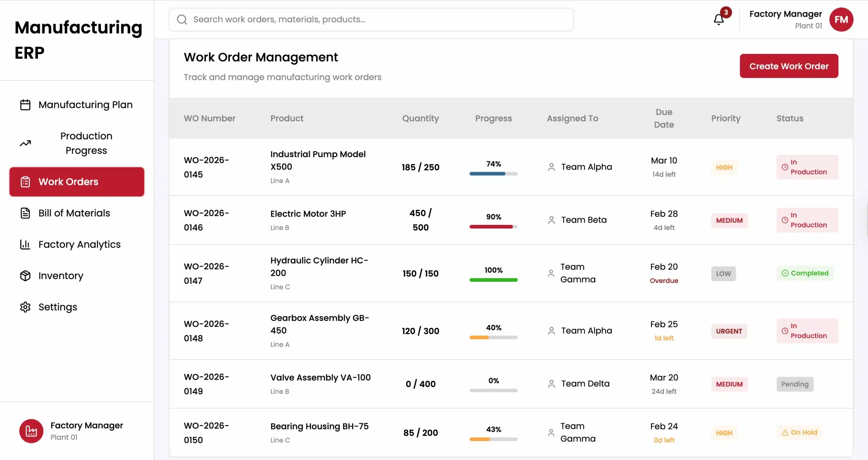868x460 pixels.
Task: Open Inventory from the sidebar
Action: [x=61, y=276]
